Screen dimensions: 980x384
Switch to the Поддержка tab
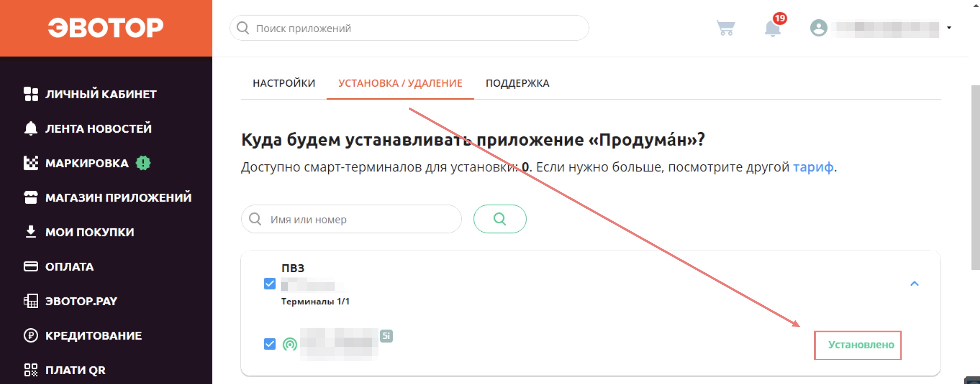click(518, 83)
